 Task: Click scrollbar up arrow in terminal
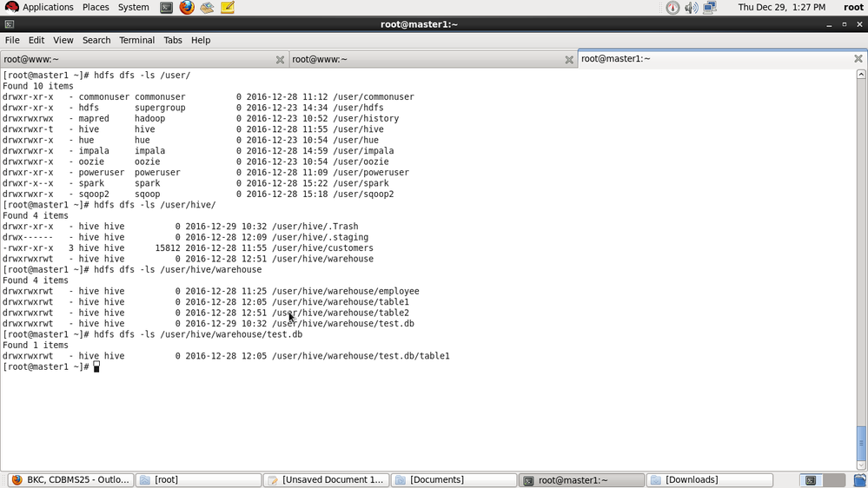click(861, 74)
